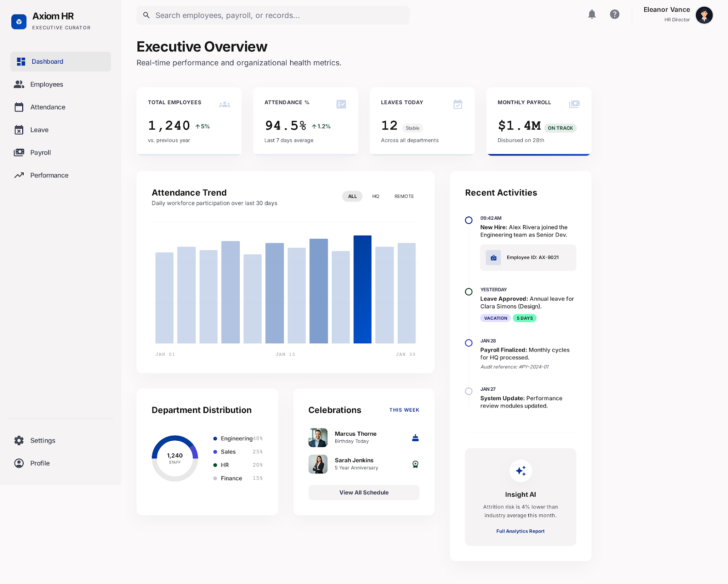This screenshot has width=728, height=584.
Task: Open THIS WEEK selector in Celebrations
Action: click(x=404, y=410)
